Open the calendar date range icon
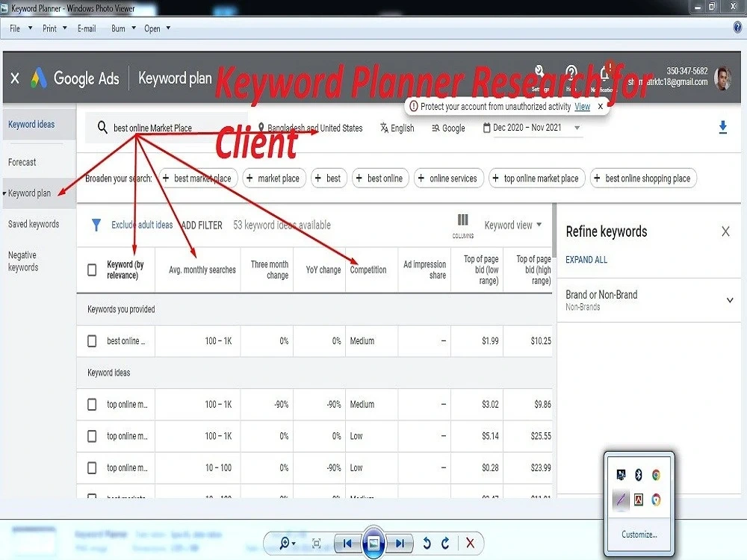Viewport: 747px width, 560px height. [486, 128]
